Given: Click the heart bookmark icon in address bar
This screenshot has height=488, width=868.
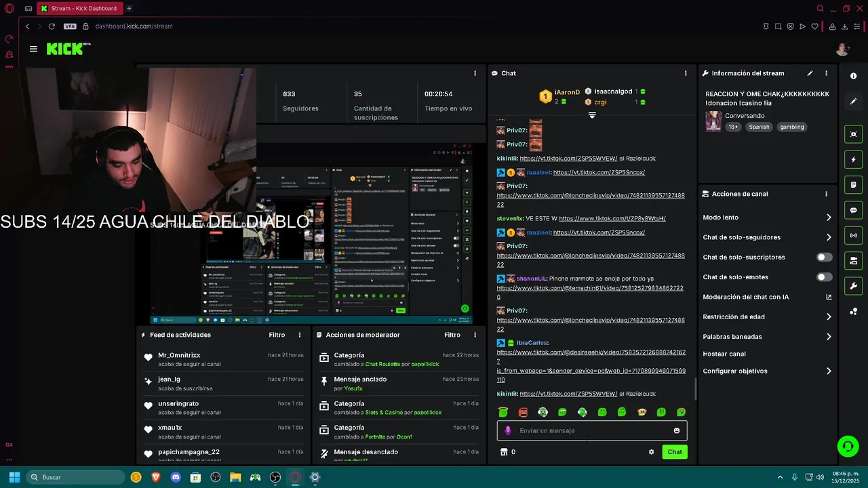Looking at the screenshot, I should [x=814, y=26].
